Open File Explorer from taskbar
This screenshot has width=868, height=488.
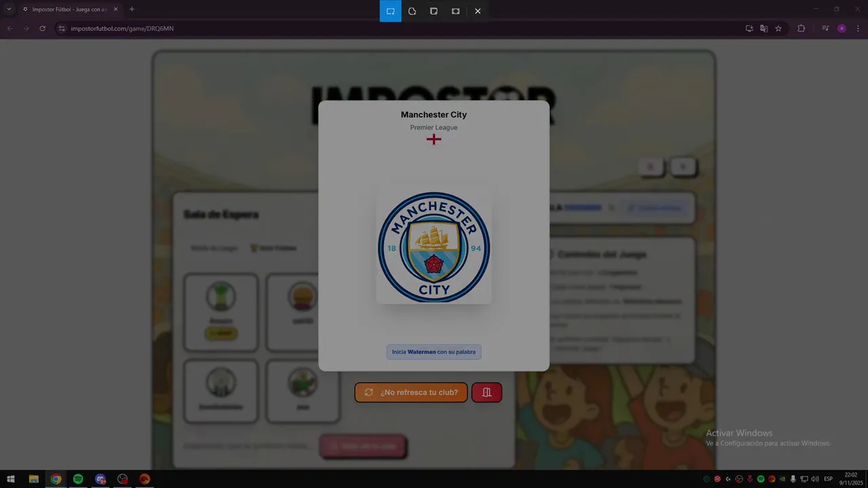(x=33, y=479)
